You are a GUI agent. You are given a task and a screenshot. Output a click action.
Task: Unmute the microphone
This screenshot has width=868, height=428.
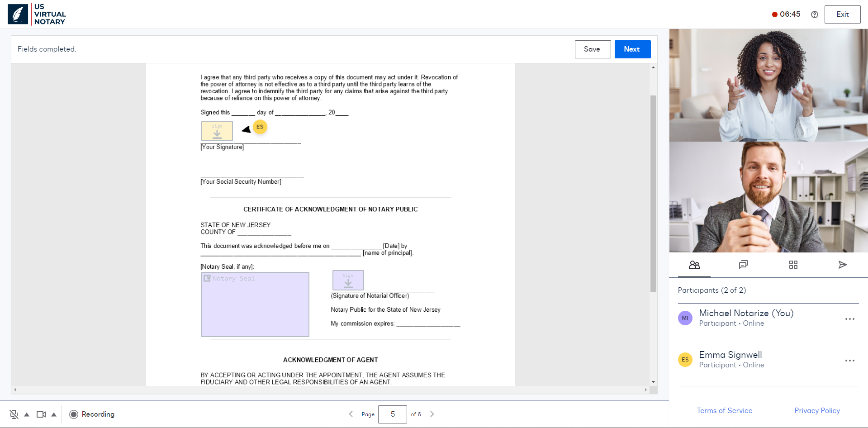tap(13, 414)
